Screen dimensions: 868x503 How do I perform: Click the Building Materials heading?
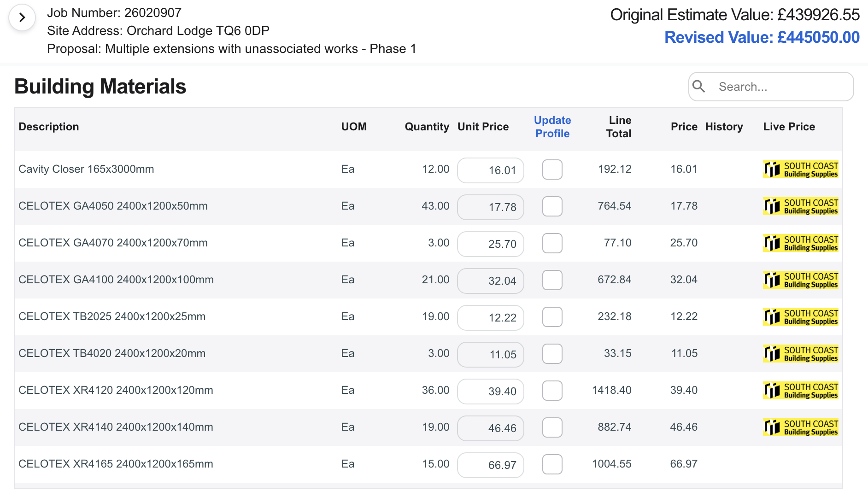point(100,87)
